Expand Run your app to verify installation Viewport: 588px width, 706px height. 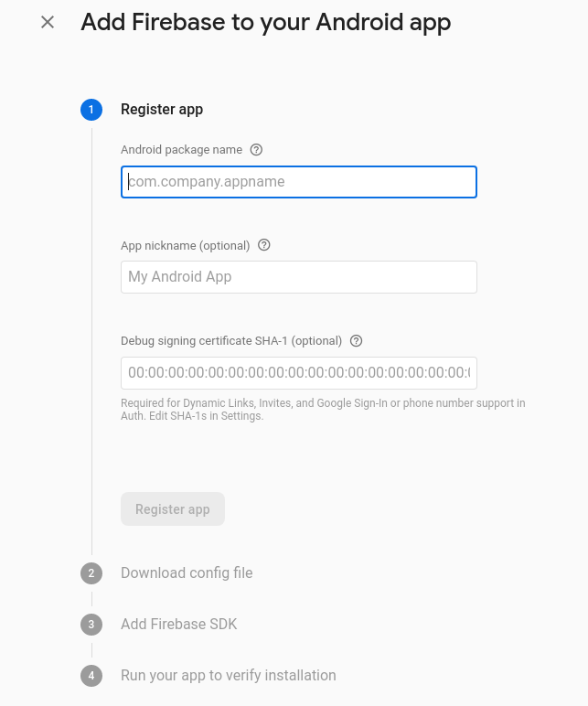[229, 676]
